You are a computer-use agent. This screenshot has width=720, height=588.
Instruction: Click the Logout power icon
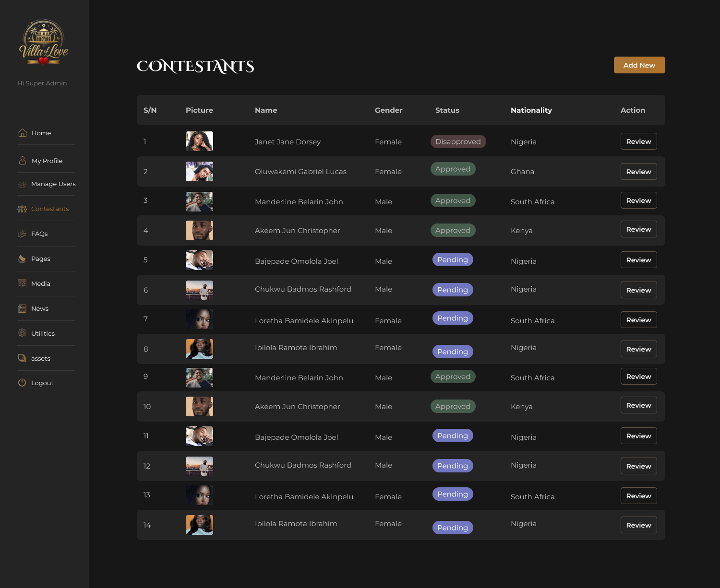point(22,383)
